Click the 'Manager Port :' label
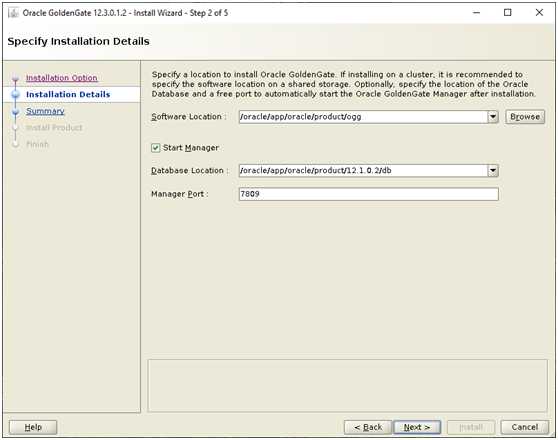This screenshot has width=558, height=440. coord(180,194)
